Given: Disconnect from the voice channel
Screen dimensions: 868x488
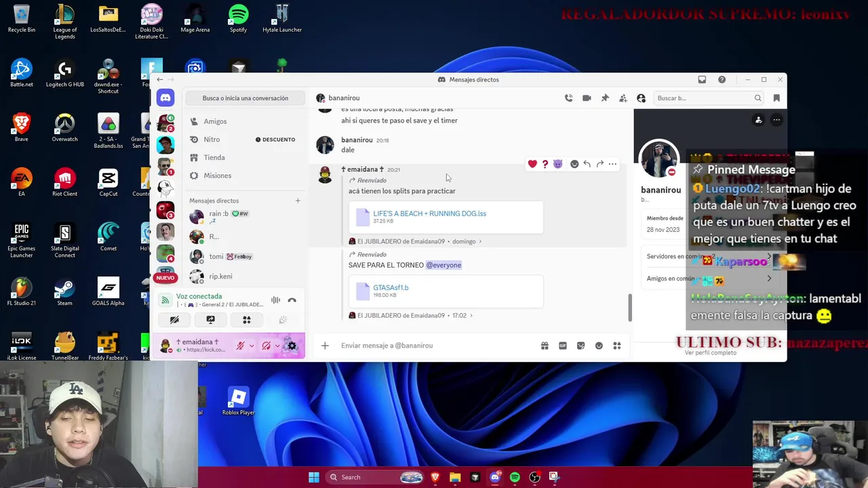Looking at the screenshot, I should click(292, 300).
